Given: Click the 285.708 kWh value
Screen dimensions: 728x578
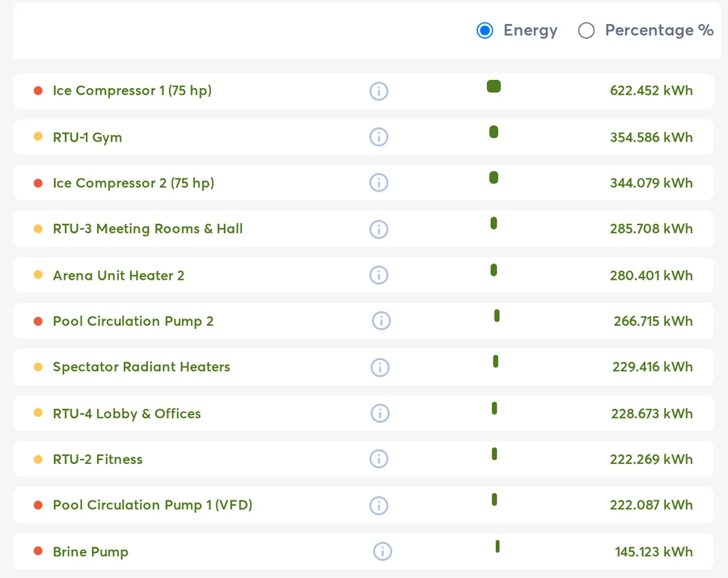Looking at the screenshot, I should tap(651, 229).
